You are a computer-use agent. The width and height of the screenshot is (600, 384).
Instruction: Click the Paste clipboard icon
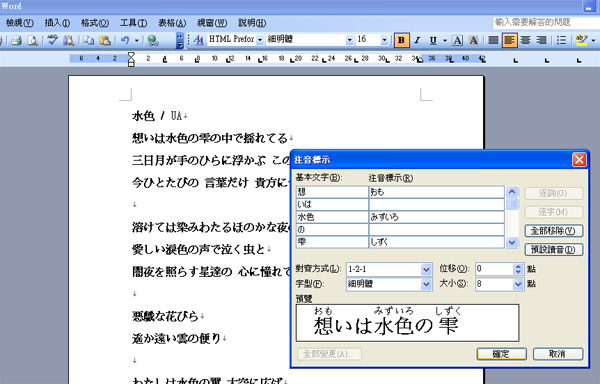(x=104, y=40)
